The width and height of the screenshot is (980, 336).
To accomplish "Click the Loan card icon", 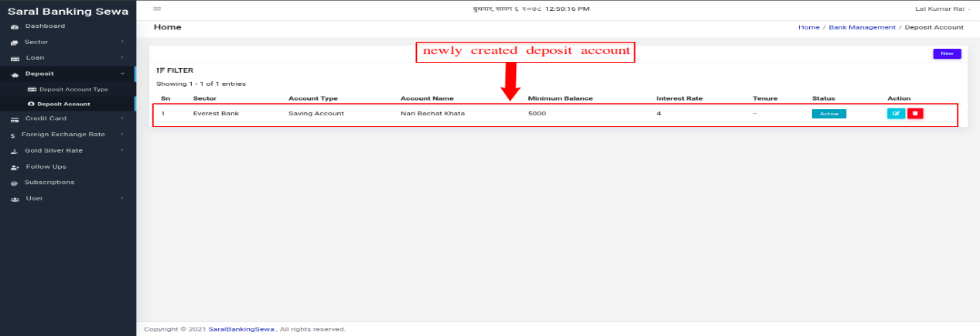I will pyautogui.click(x=15, y=58).
